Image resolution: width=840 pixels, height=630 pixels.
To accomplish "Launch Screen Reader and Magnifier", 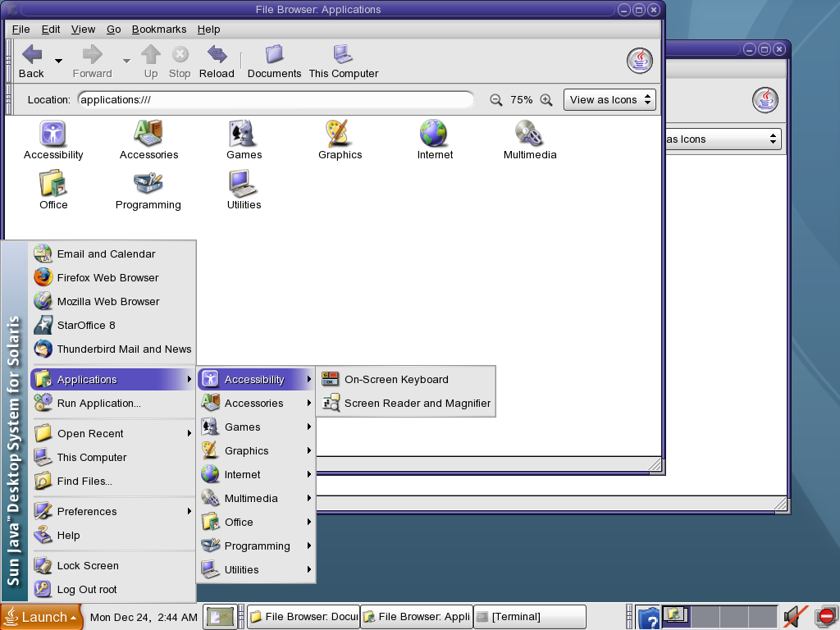I will (406, 403).
